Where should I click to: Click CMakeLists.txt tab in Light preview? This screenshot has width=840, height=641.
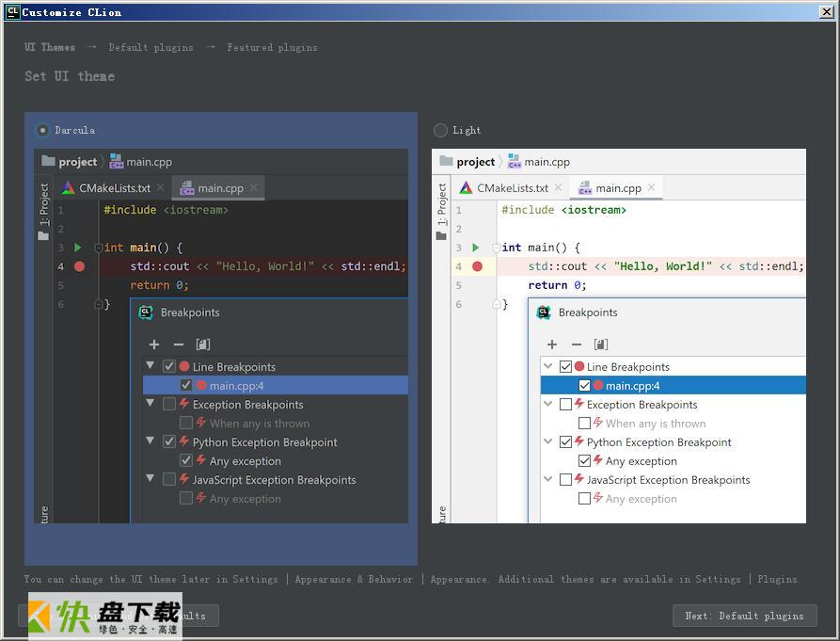pyautogui.click(x=512, y=188)
